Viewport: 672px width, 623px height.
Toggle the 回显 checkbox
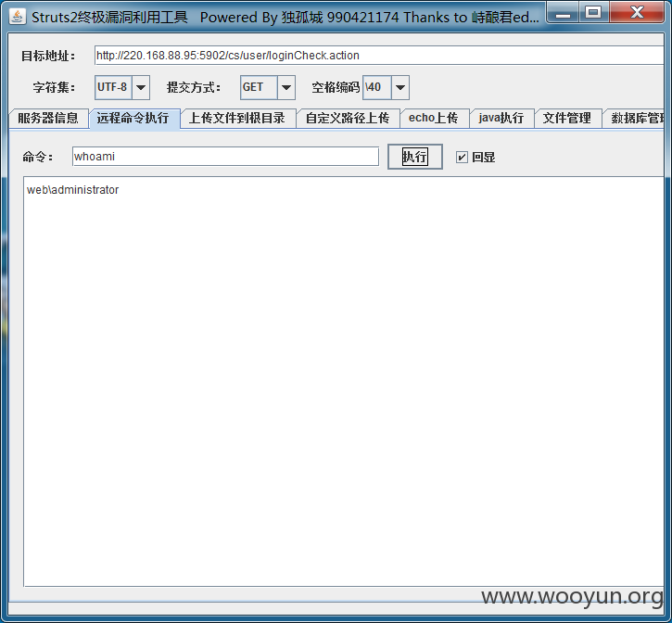[x=462, y=157]
